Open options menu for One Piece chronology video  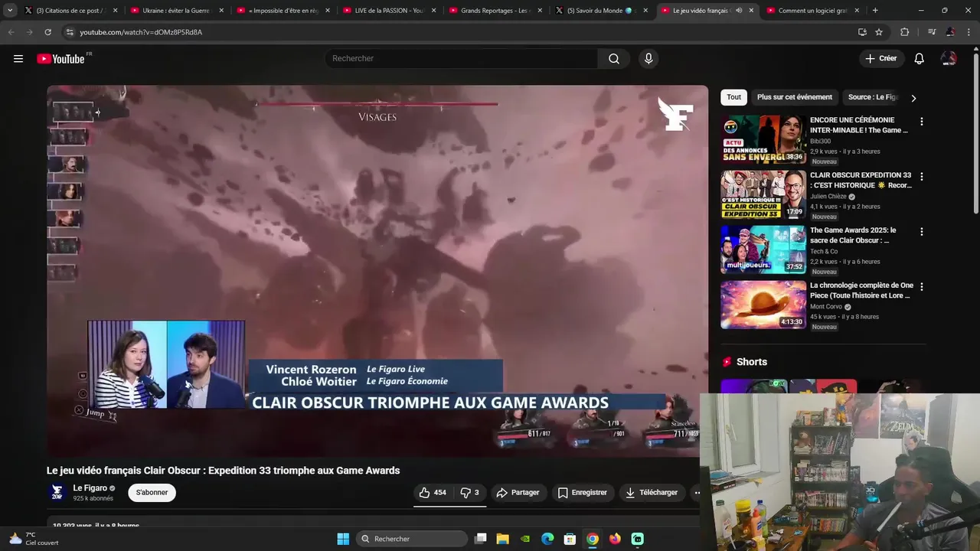tap(921, 287)
